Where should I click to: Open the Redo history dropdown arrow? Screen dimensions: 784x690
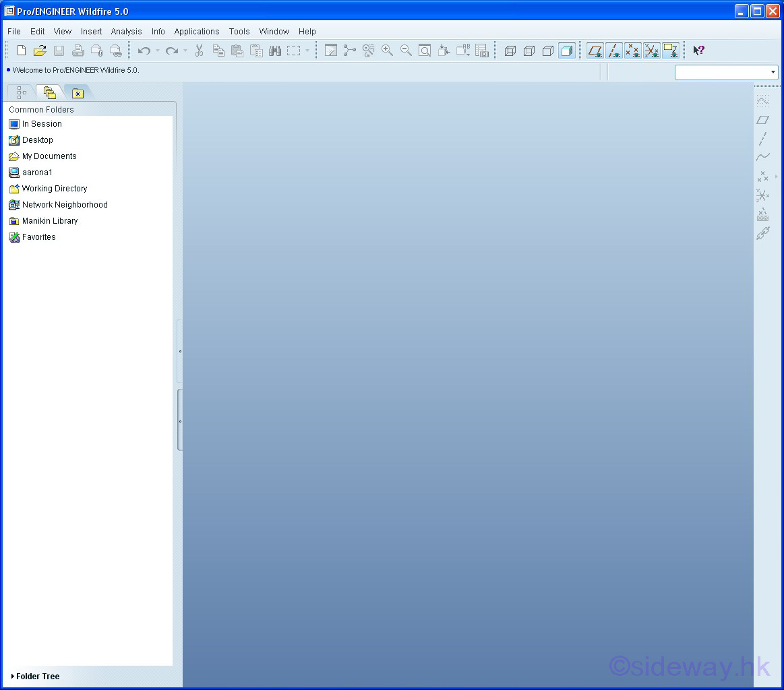(x=185, y=51)
